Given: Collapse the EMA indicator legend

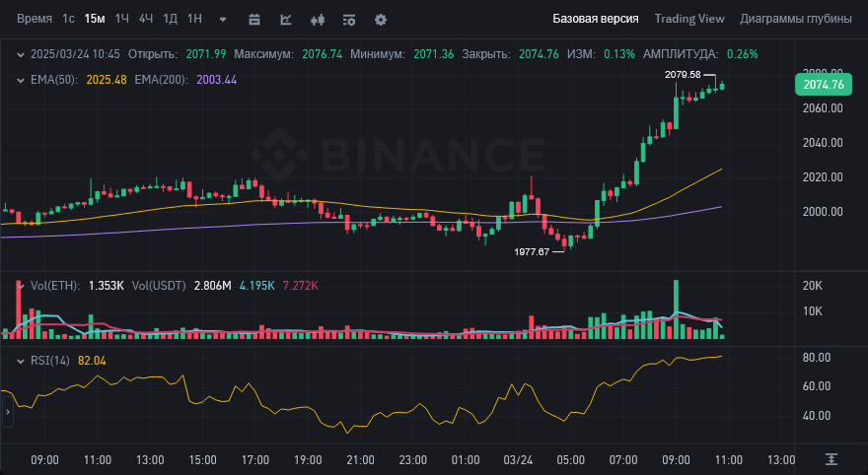Looking at the screenshot, I should (21, 80).
